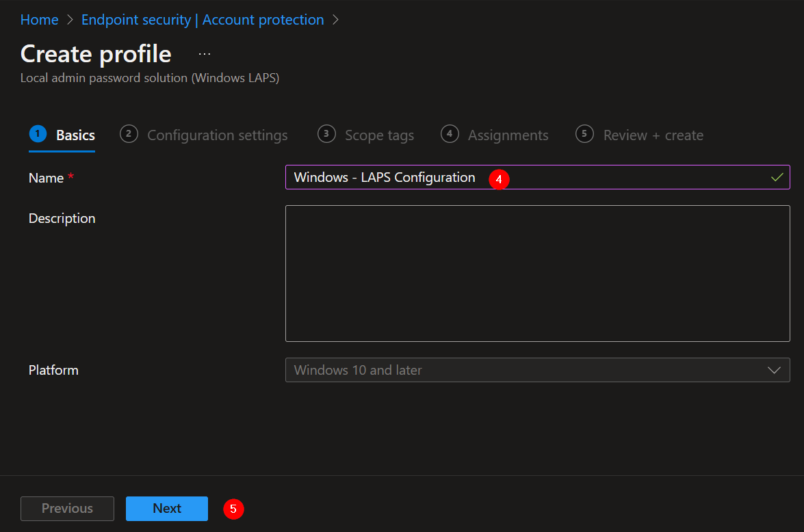The image size is (804, 532).
Task: Select the Assignments tab label
Action: coord(508,135)
